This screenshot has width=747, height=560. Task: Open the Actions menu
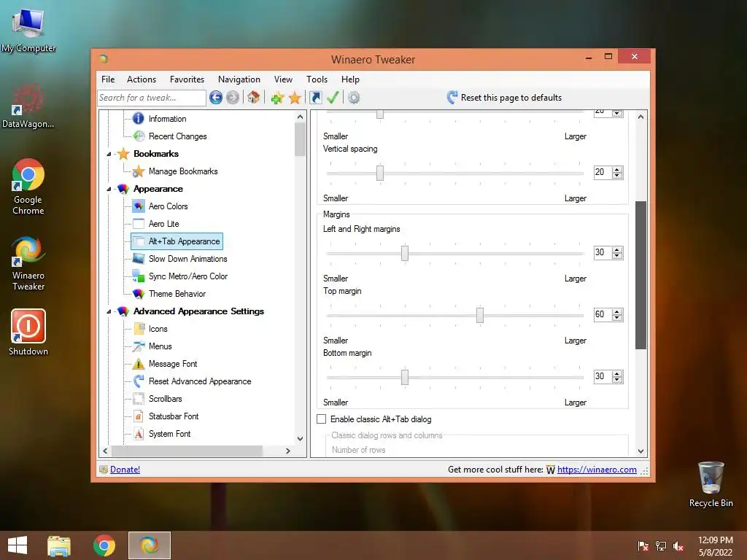[142, 79]
